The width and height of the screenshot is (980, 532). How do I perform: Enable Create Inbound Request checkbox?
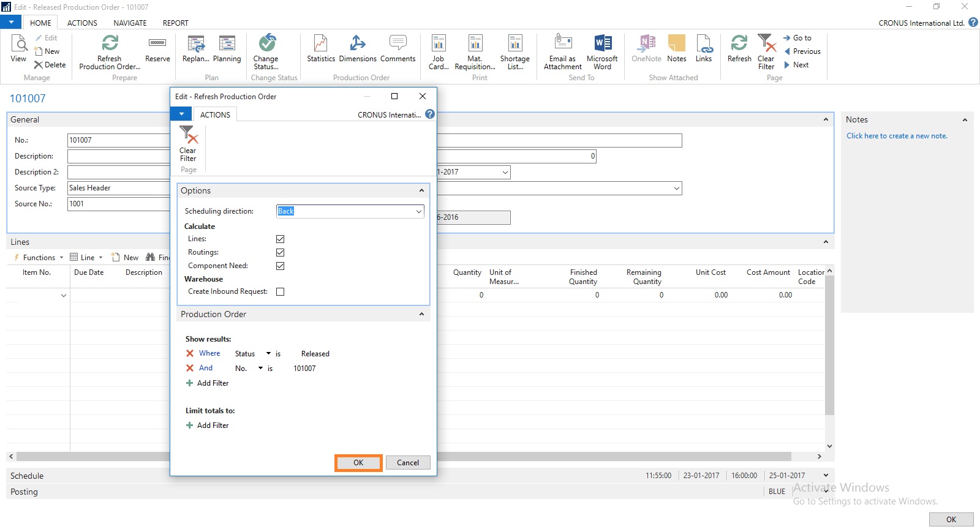pyautogui.click(x=280, y=291)
